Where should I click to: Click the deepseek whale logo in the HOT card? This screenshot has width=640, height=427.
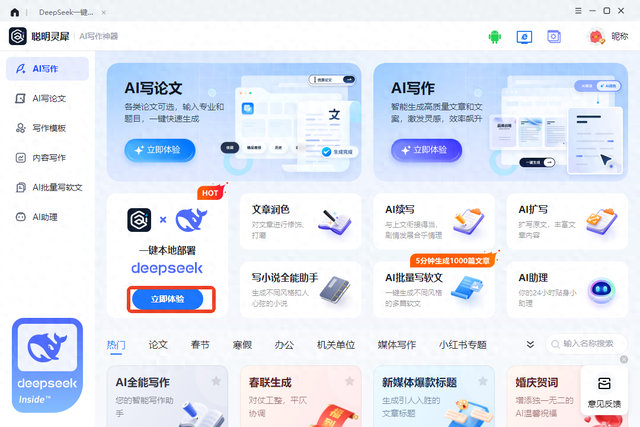[x=191, y=220]
